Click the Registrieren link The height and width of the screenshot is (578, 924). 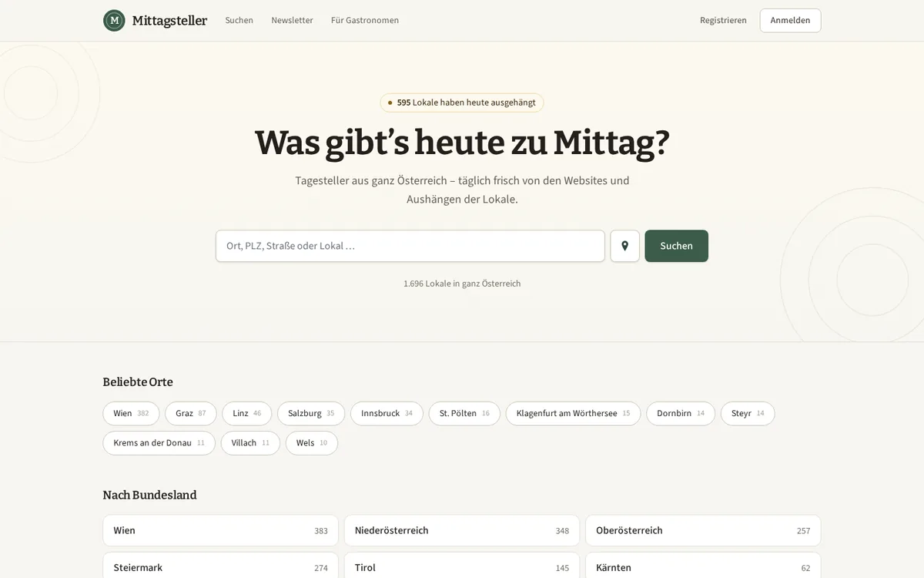pyautogui.click(x=723, y=21)
